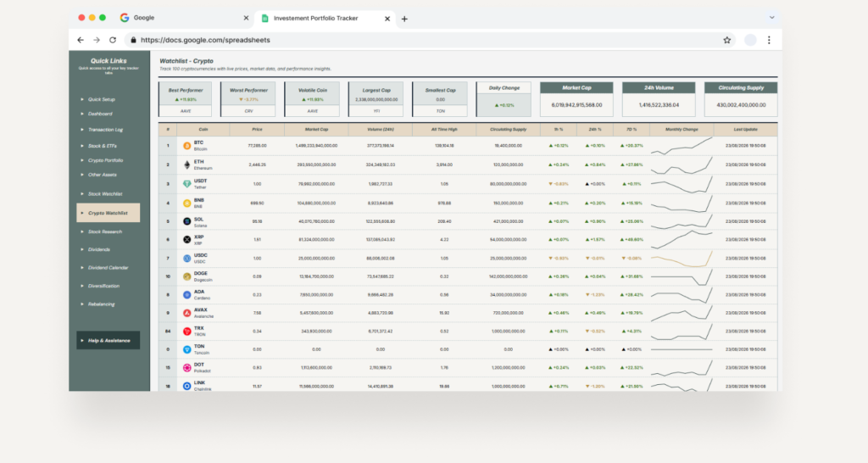Image resolution: width=868 pixels, height=463 pixels.
Task: Click the Best Performer summary card
Action: [x=186, y=100]
